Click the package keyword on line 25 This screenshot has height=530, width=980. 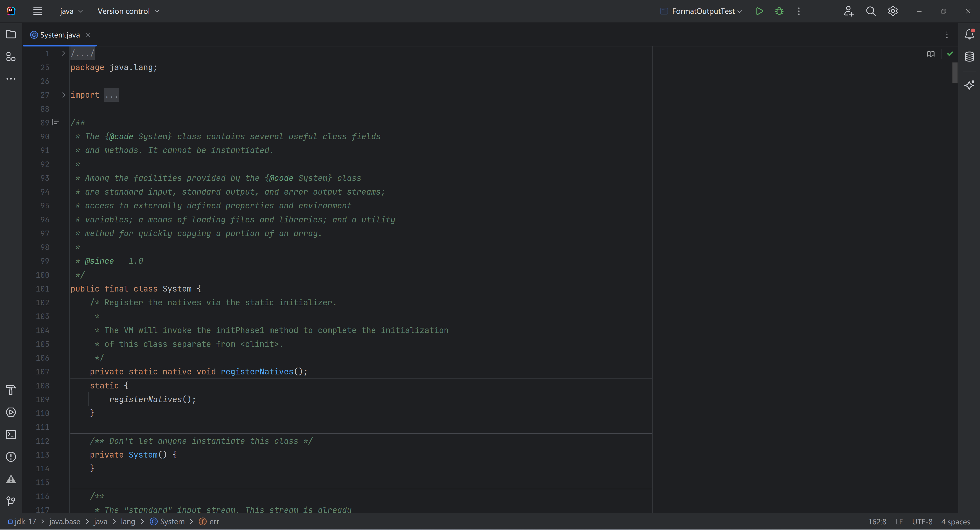(x=87, y=67)
